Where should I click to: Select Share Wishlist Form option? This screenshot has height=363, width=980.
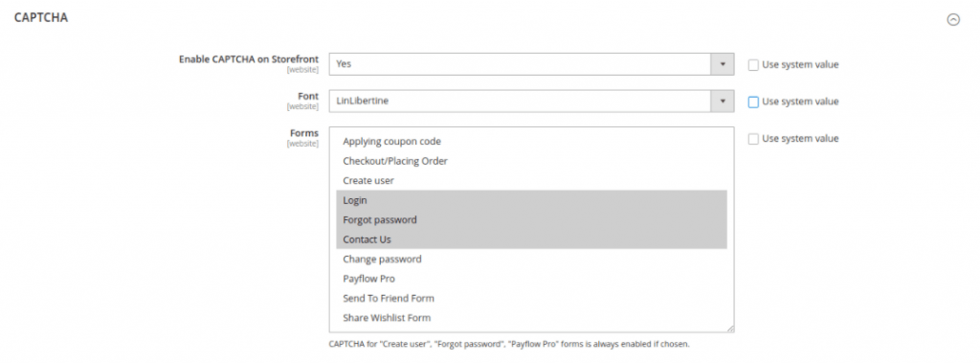pos(531,318)
